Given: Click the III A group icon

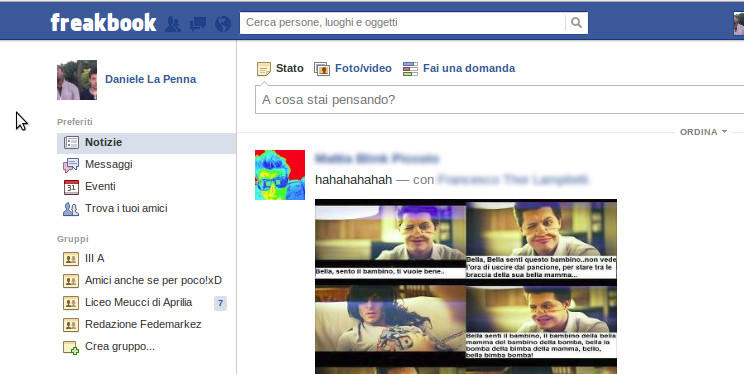Looking at the screenshot, I should (71, 259).
